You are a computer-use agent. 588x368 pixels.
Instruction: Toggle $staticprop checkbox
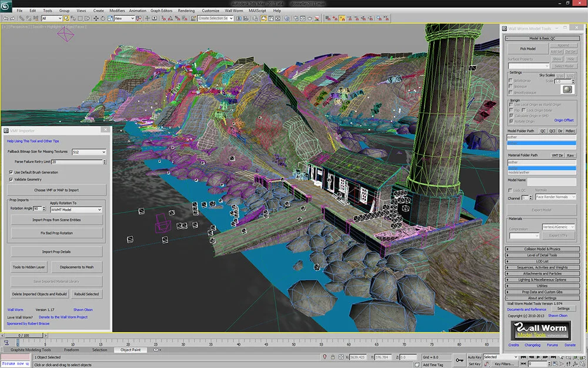(510, 81)
